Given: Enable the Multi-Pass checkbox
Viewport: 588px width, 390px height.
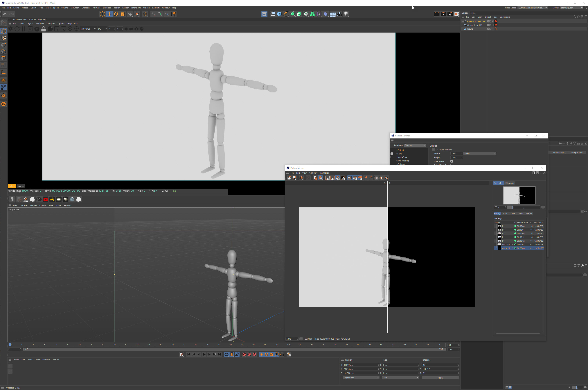Looking at the screenshot, I should tap(392, 157).
